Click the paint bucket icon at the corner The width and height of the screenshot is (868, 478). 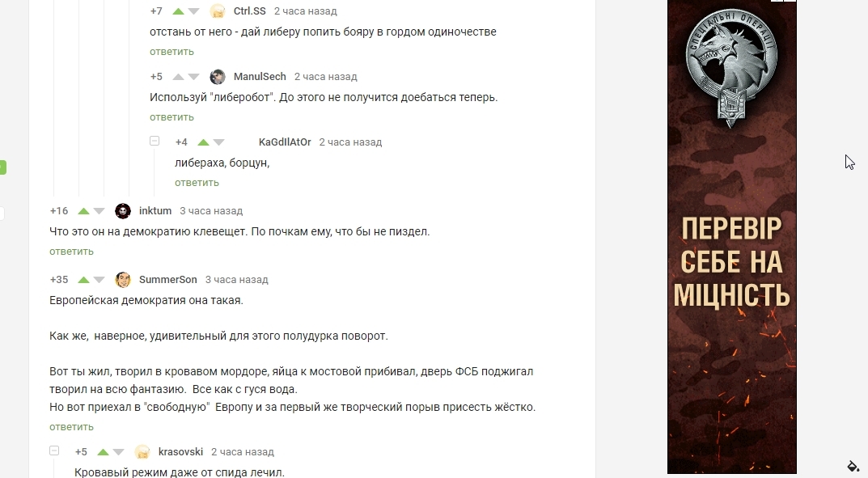coord(853,465)
